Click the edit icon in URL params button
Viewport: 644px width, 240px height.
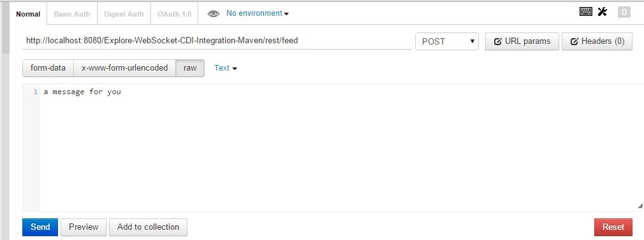pyautogui.click(x=497, y=41)
